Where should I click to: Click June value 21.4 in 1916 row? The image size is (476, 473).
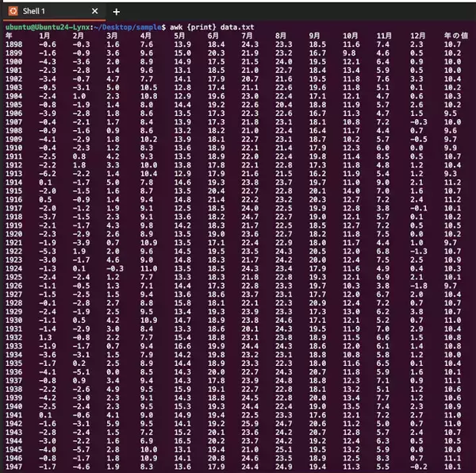(x=217, y=199)
